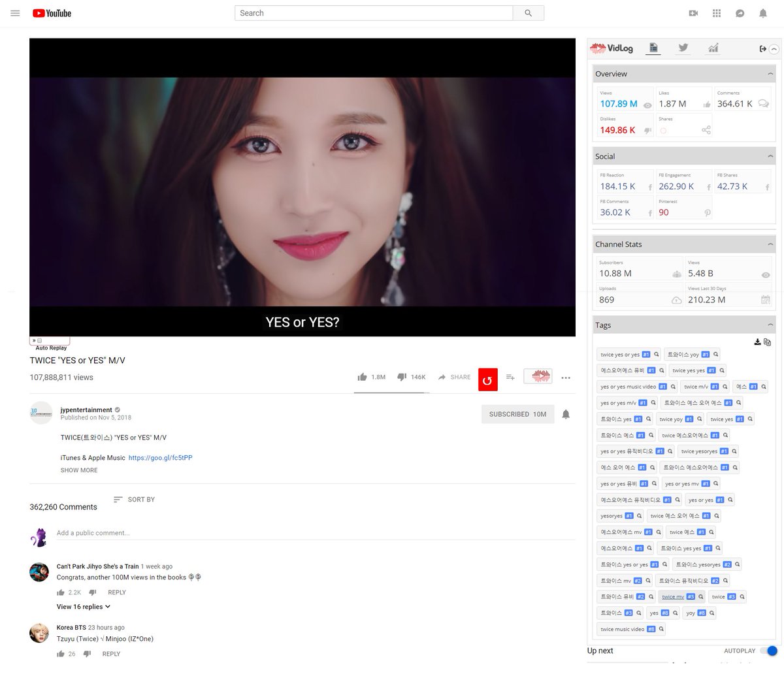Screen dimensions: 784x678
Task: Reply to the Korea BTS comment
Action: 111,654
